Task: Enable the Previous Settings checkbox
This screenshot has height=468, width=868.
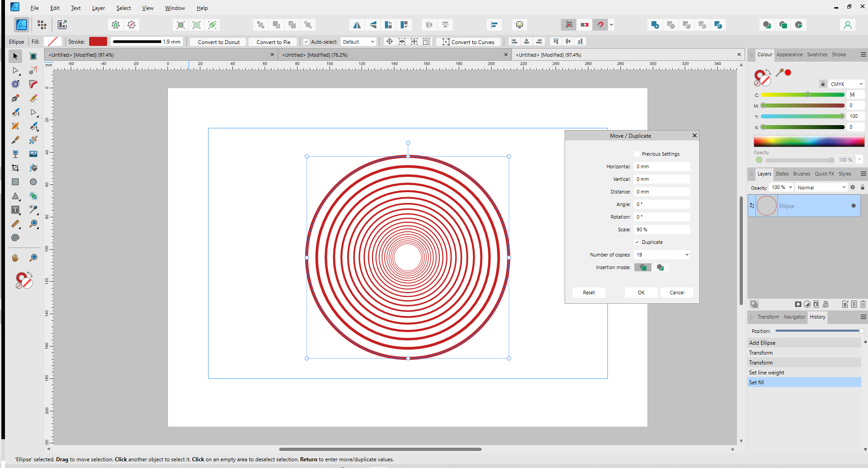Action: tap(637, 154)
